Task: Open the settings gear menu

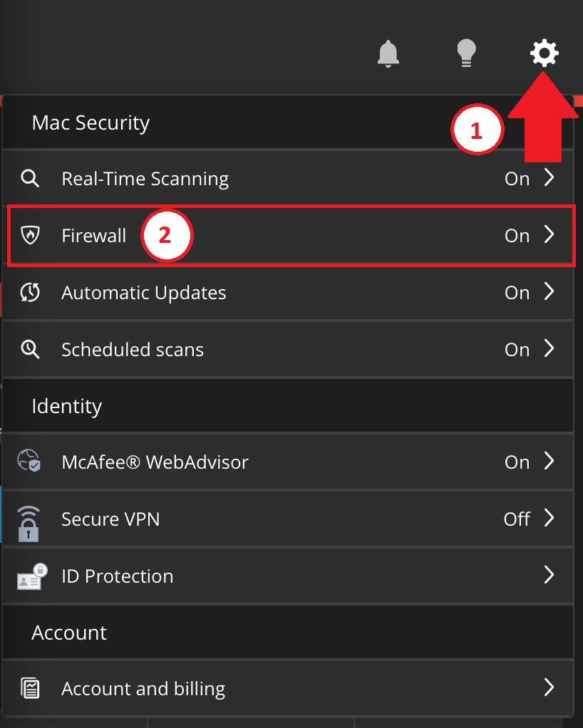Action: point(545,53)
